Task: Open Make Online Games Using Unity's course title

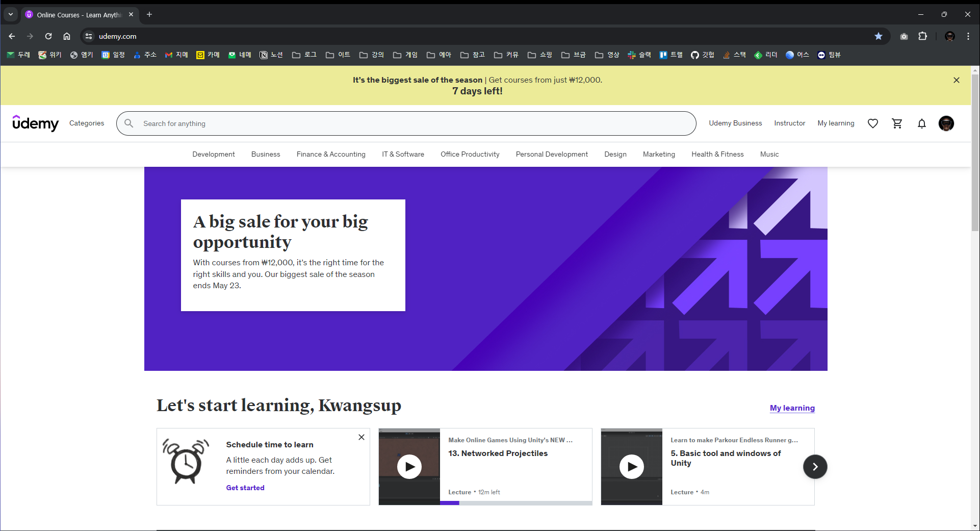Action: [510, 440]
